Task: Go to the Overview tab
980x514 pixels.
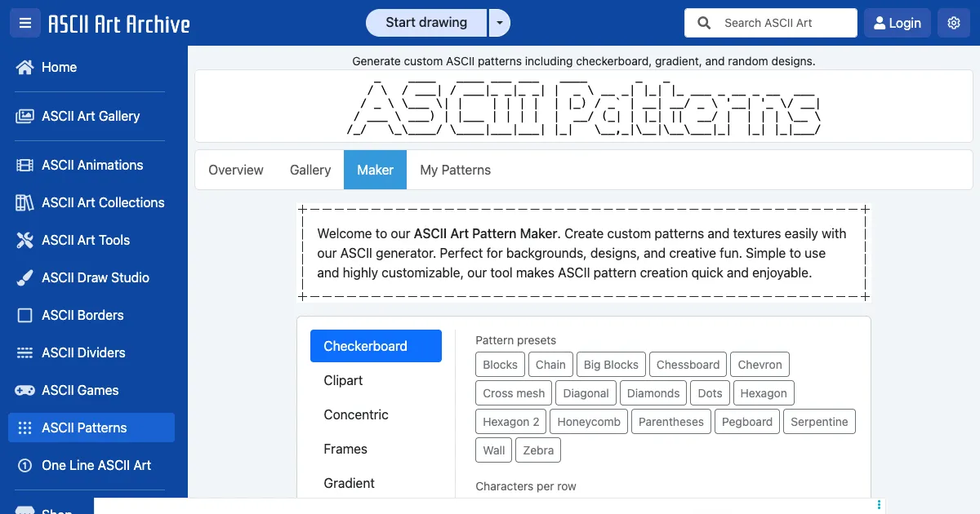Action: (x=236, y=170)
